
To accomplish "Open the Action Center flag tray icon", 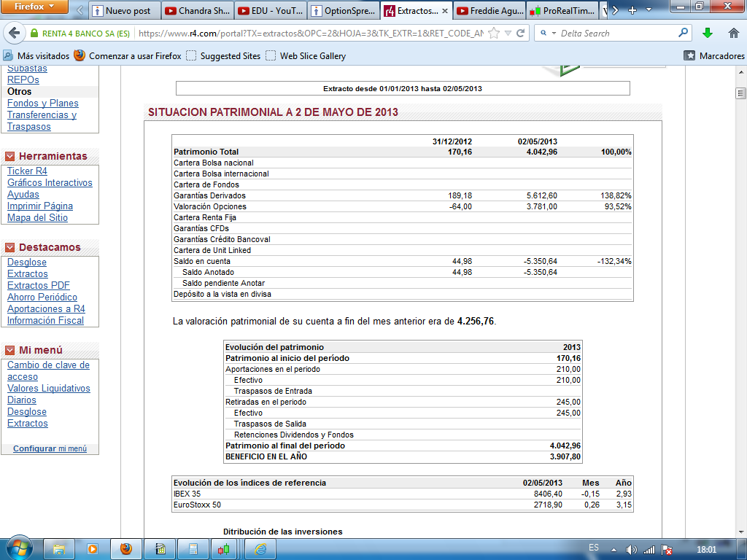I will pos(667,550).
